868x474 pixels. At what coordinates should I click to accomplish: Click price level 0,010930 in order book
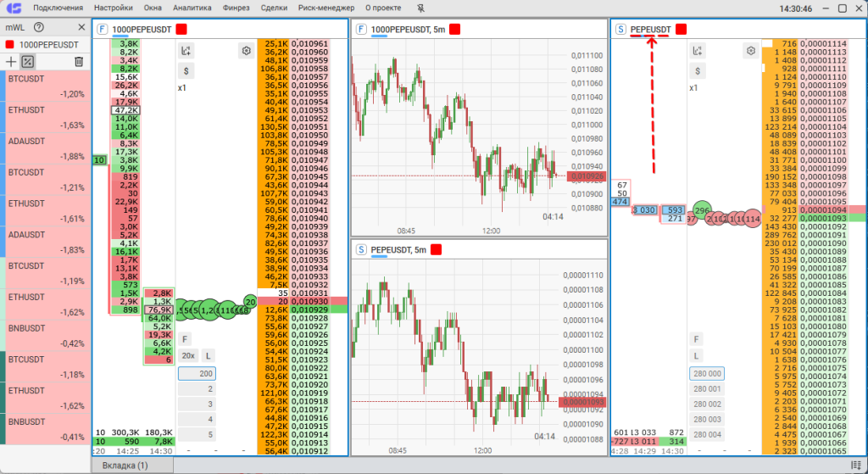310,301
